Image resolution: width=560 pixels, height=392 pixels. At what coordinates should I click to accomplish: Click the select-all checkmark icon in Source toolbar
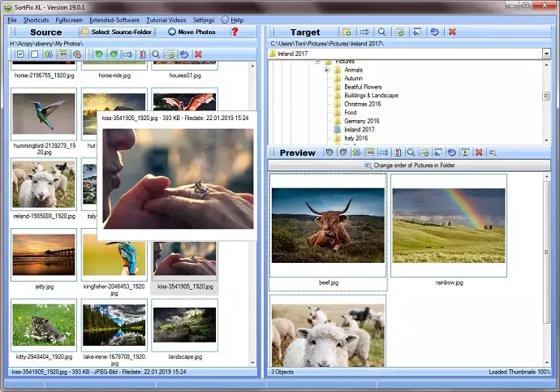[x=20, y=54]
